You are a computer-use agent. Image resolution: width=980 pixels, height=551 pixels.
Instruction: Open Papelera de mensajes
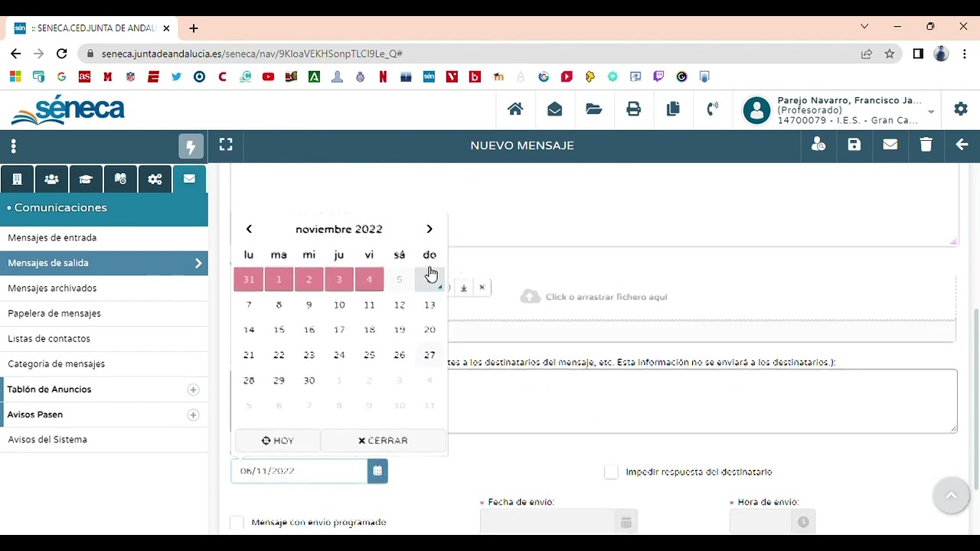[x=104, y=313]
